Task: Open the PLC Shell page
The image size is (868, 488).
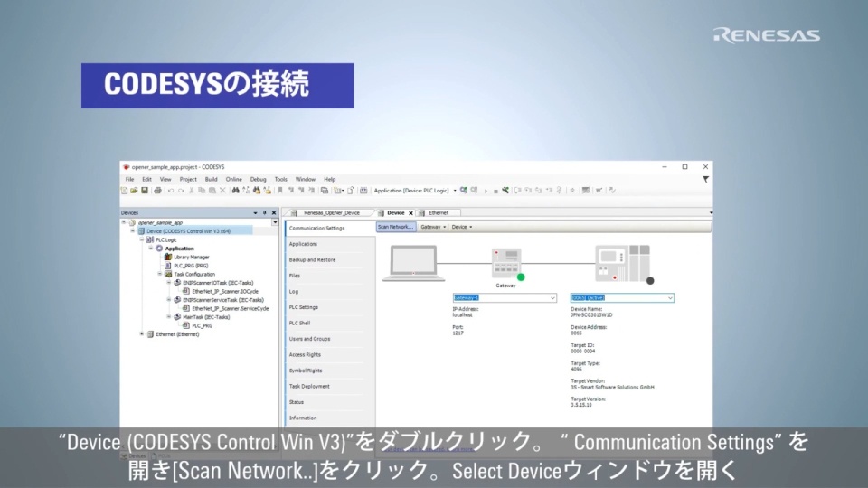Action: click(x=299, y=324)
